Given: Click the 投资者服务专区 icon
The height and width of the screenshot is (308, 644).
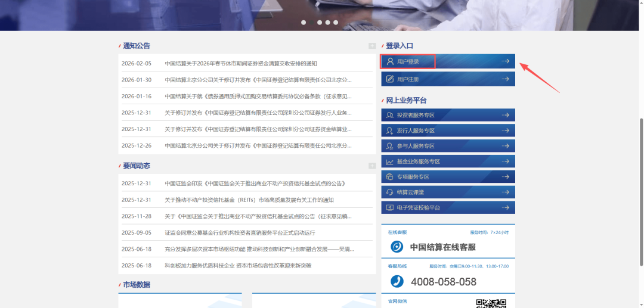Looking at the screenshot, I should (x=390, y=115).
